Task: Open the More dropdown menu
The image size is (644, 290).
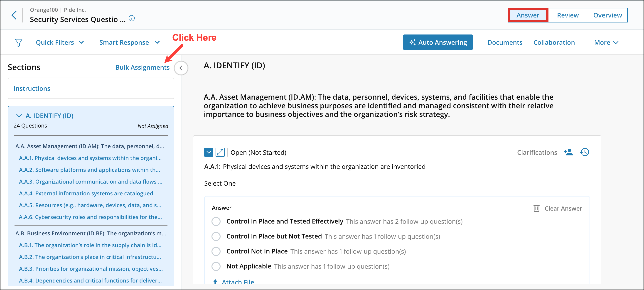Action: click(x=606, y=42)
